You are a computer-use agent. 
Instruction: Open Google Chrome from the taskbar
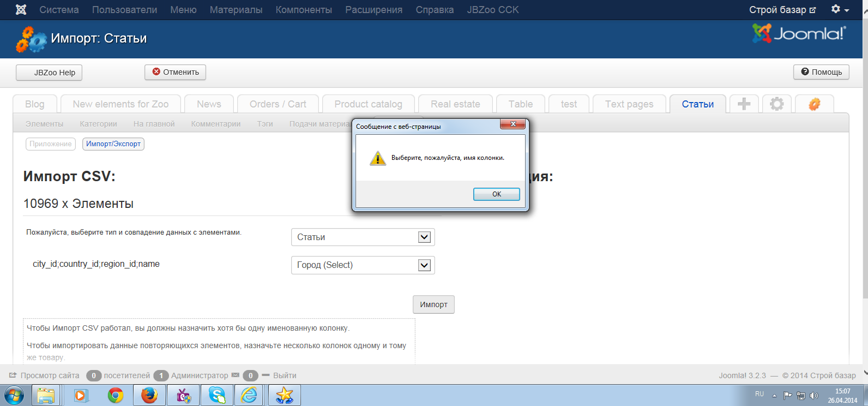[x=115, y=395]
